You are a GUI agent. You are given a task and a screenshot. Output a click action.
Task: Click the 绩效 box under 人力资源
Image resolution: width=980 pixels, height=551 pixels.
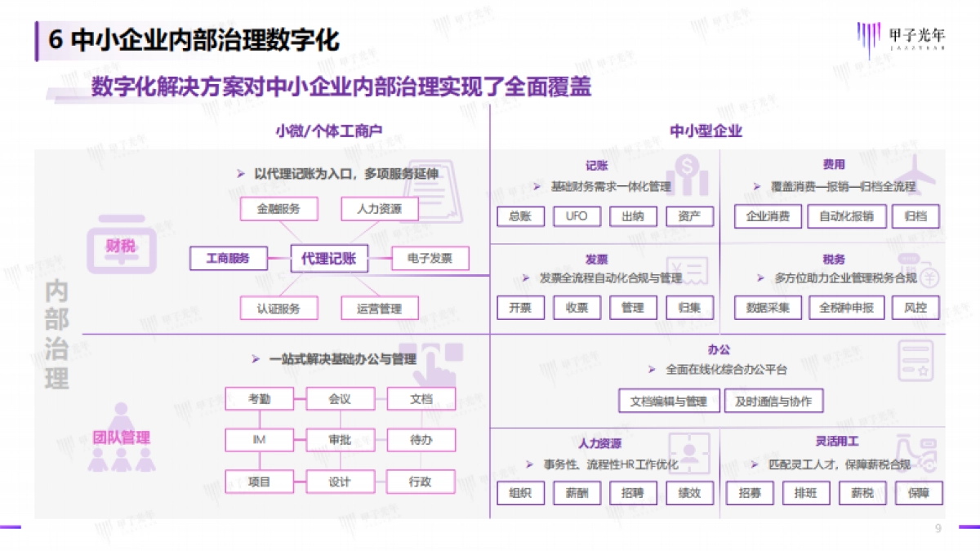click(689, 492)
